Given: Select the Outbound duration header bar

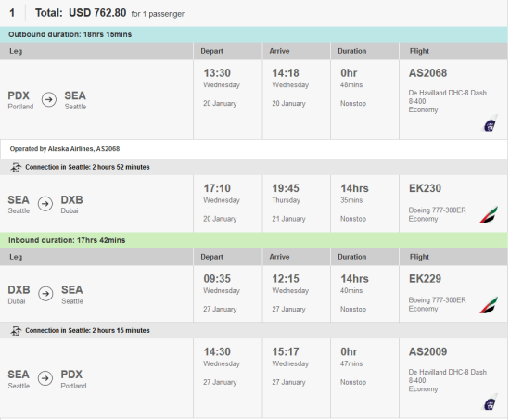Looking at the screenshot, I should coord(254,34).
